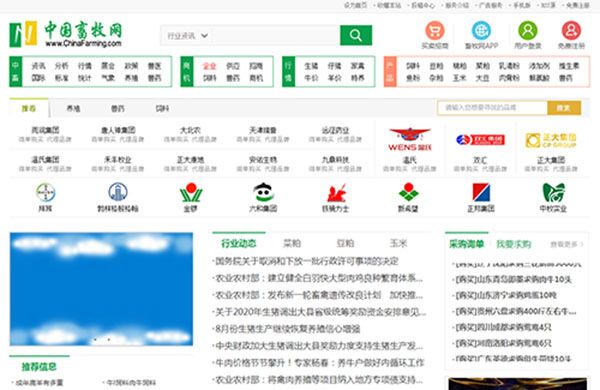Click 设为首页 in the top bar
The width and height of the screenshot is (600, 390).
pyautogui.click(x=355, y=5)
